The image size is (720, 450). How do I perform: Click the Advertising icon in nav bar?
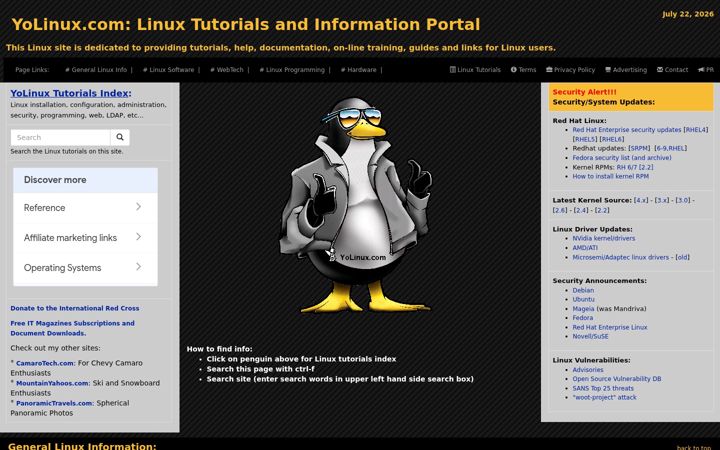[x=608, y=70]
